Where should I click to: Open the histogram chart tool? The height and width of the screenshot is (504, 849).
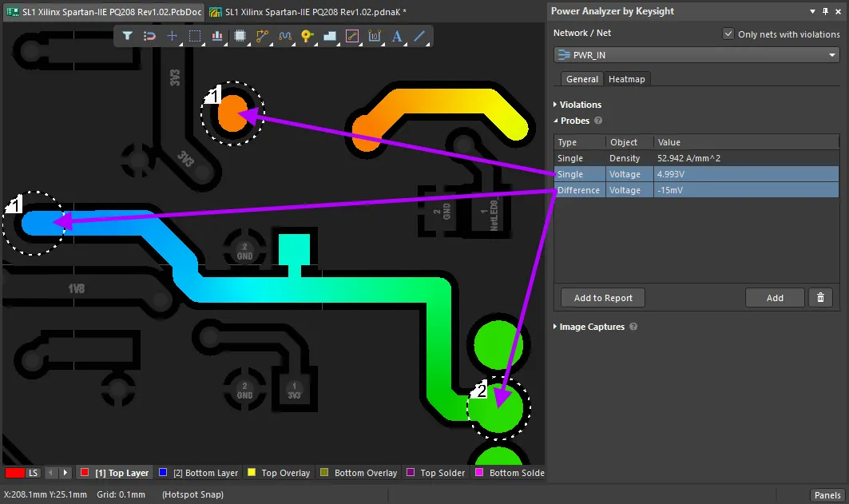click(216, 36)
